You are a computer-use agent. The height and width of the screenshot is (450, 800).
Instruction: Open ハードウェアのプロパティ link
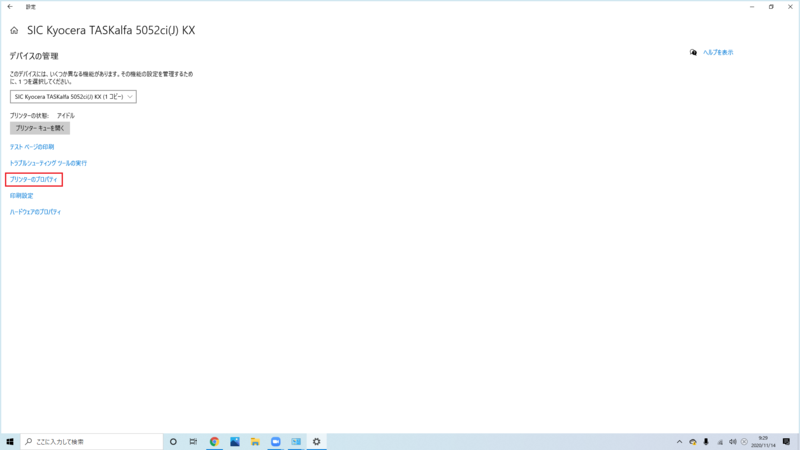click(35, 212)
